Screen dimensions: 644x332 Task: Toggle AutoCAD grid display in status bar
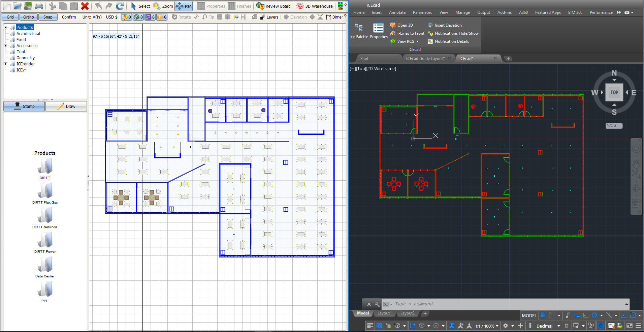tap(543, 315)
